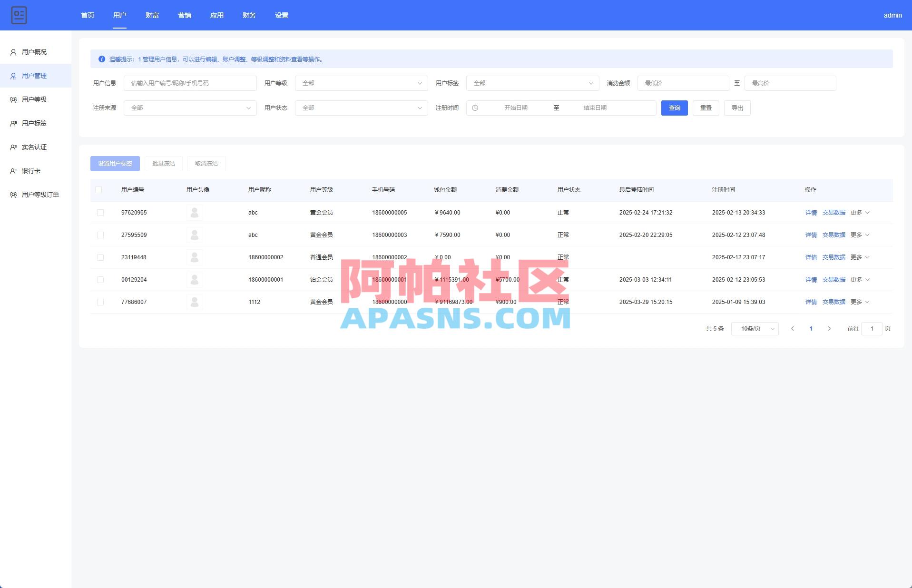Click the clock icon in 注册时间 field
This screenshot has height=588, width=912.
(x=475, y=108)
